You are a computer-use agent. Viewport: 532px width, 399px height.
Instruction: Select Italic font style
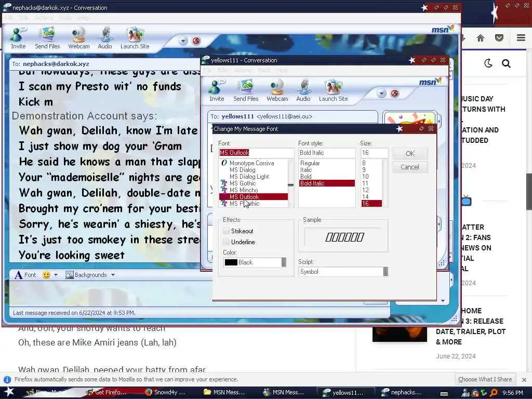(x=305, y=170)
